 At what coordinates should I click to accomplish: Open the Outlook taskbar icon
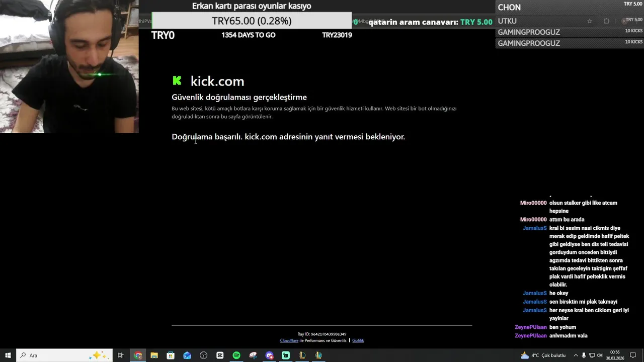tap(187, 355)
